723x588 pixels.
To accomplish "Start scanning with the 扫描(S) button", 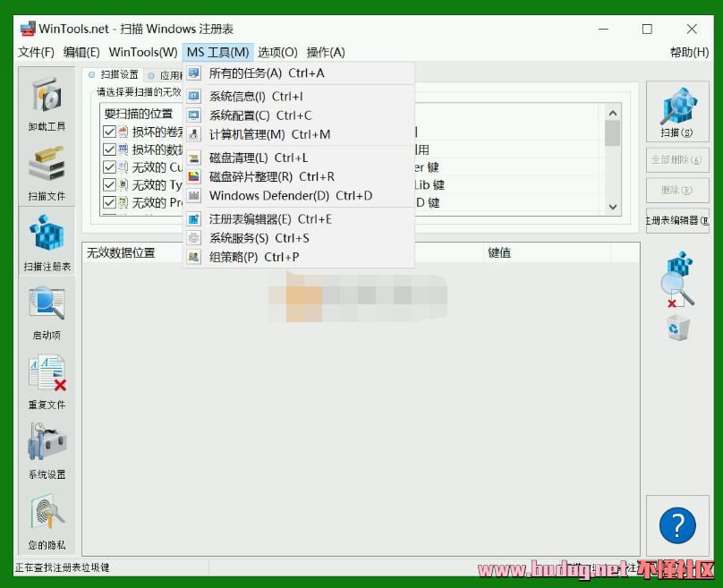I will click(x=677, y=111).
